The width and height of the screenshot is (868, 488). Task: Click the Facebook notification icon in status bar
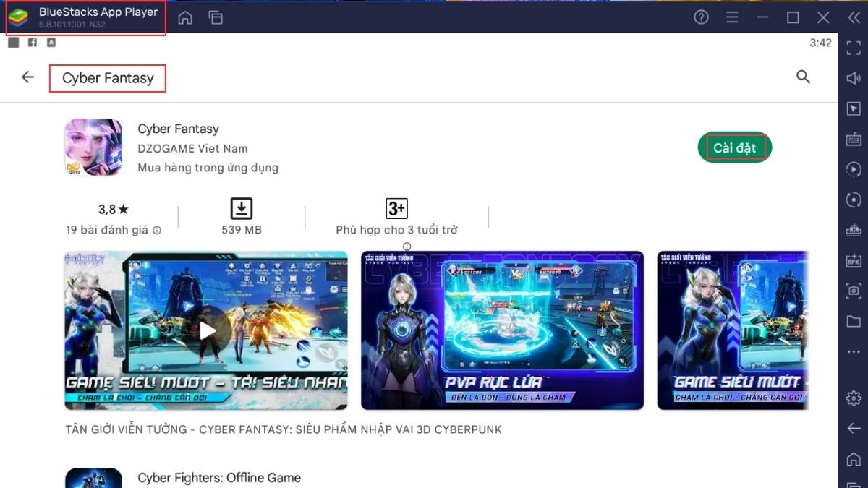coord(33,43)
